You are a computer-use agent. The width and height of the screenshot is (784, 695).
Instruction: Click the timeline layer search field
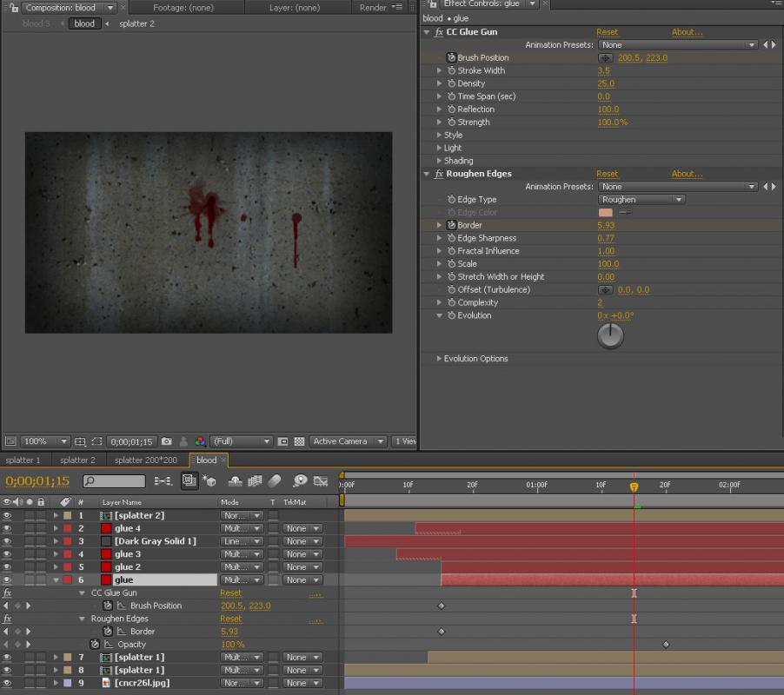(x=115, y=480)
